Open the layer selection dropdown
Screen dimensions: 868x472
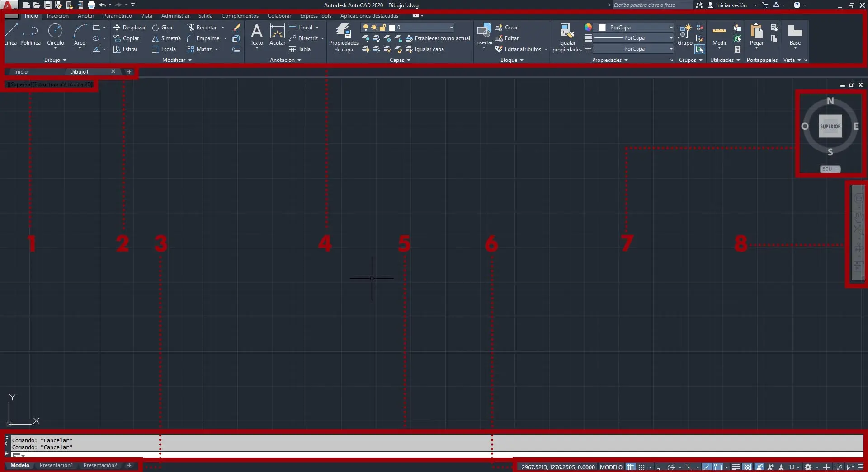[451, 27]
